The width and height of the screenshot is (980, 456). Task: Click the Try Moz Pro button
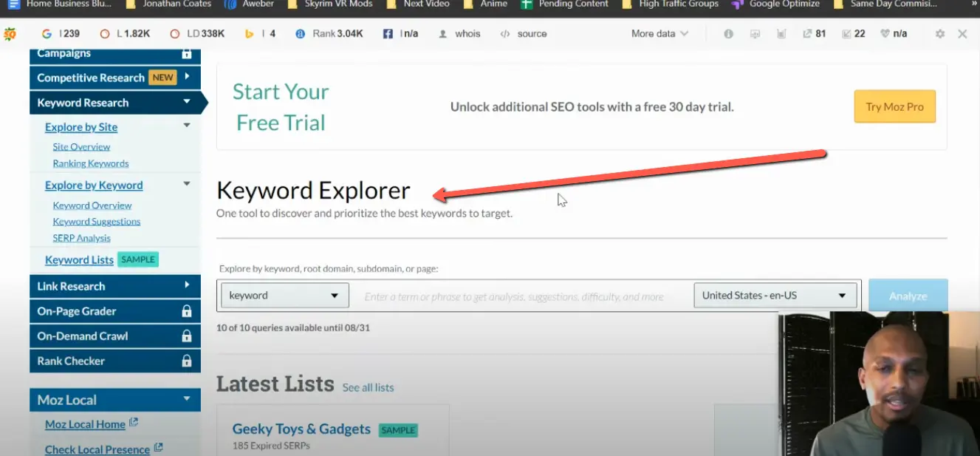click(894, 106)
